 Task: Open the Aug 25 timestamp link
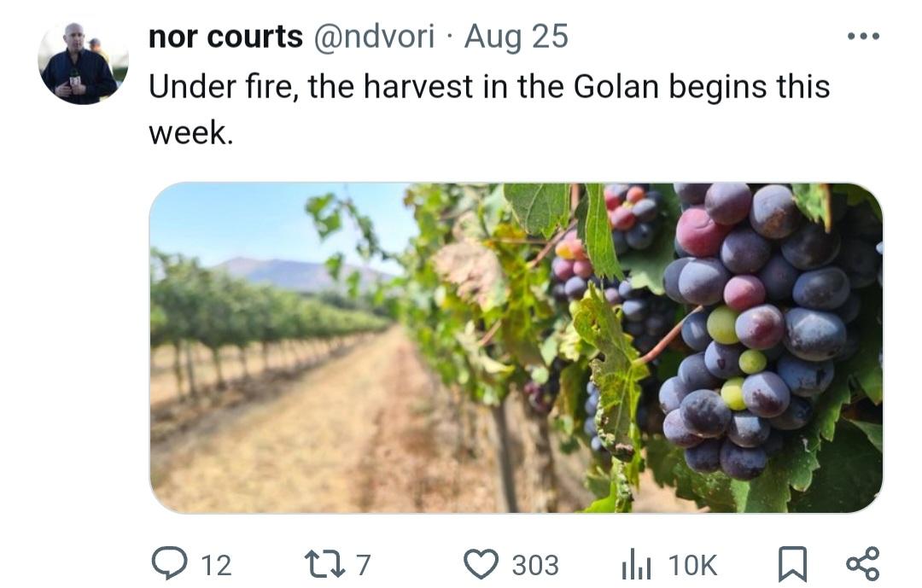(x=516, y=37)
